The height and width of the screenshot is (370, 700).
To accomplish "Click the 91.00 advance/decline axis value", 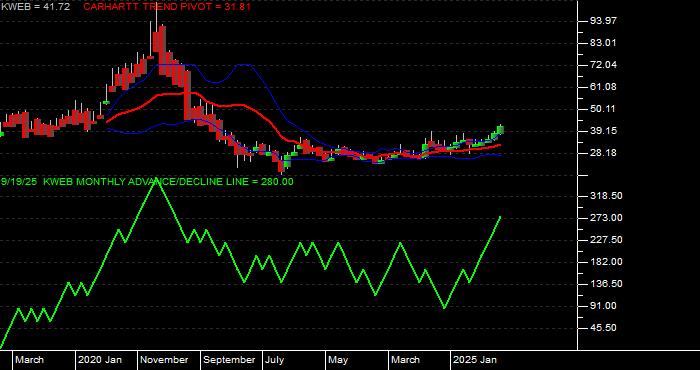I will (603, 306).
